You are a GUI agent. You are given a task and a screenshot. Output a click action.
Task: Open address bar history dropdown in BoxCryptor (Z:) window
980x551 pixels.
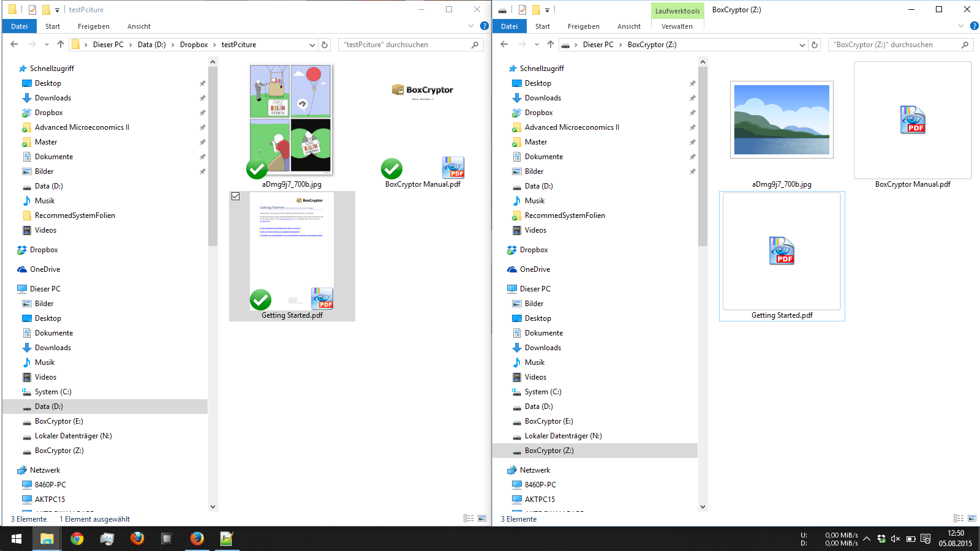pos(802,45)
